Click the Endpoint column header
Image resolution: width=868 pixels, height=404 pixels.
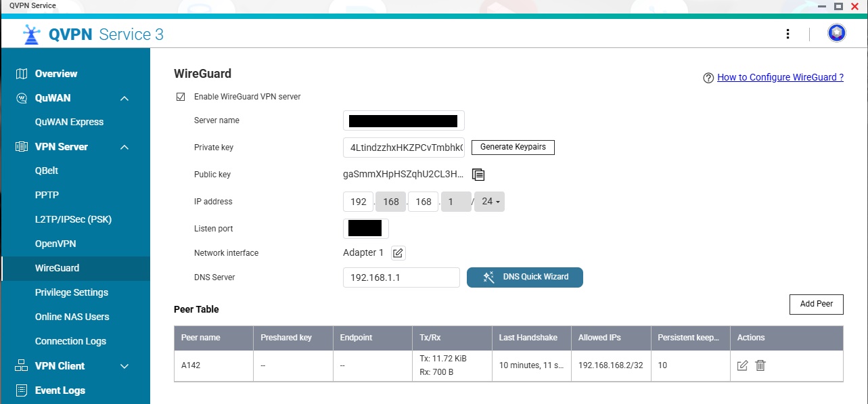tap(373, 338)
